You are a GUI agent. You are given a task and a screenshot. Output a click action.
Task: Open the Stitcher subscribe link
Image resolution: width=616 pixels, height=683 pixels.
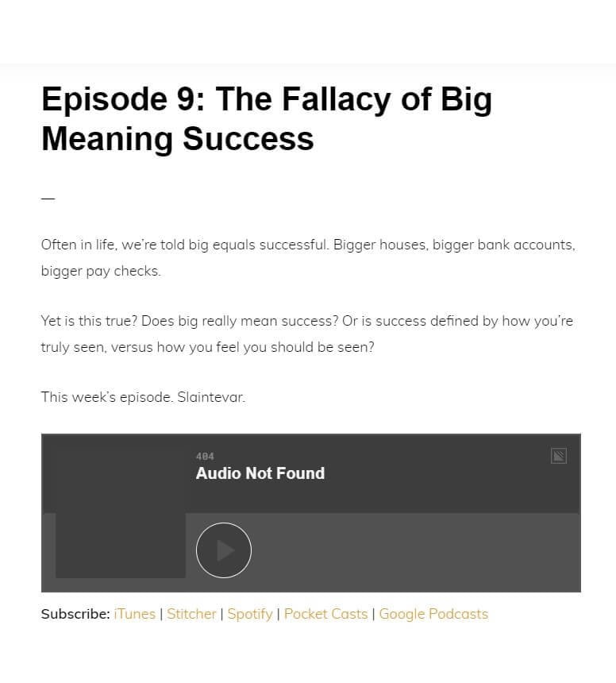tap(191, 614)
